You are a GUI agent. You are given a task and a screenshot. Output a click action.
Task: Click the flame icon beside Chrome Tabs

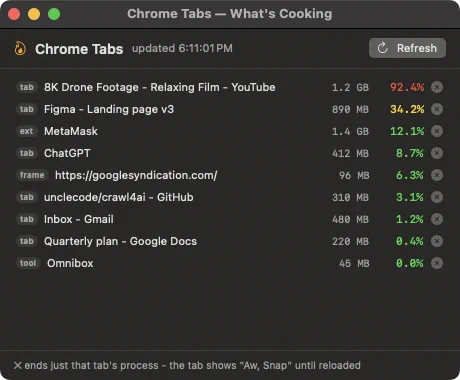[x=20, y=49]
